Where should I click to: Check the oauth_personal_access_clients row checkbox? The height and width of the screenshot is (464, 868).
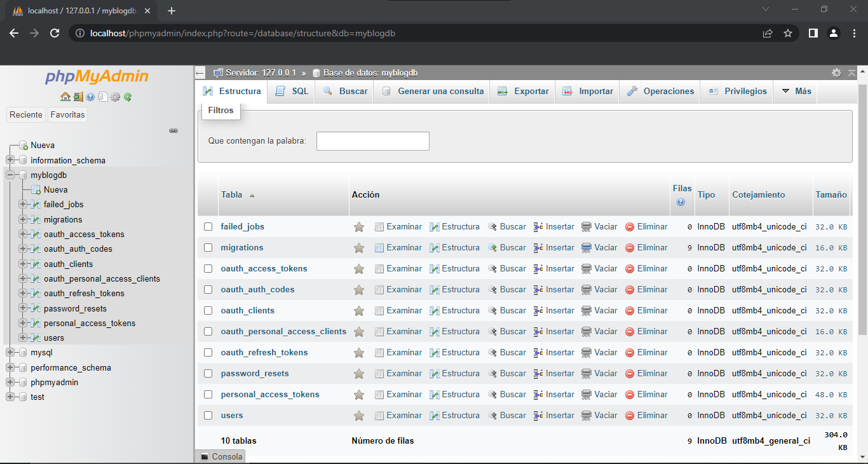coord(208,332)
